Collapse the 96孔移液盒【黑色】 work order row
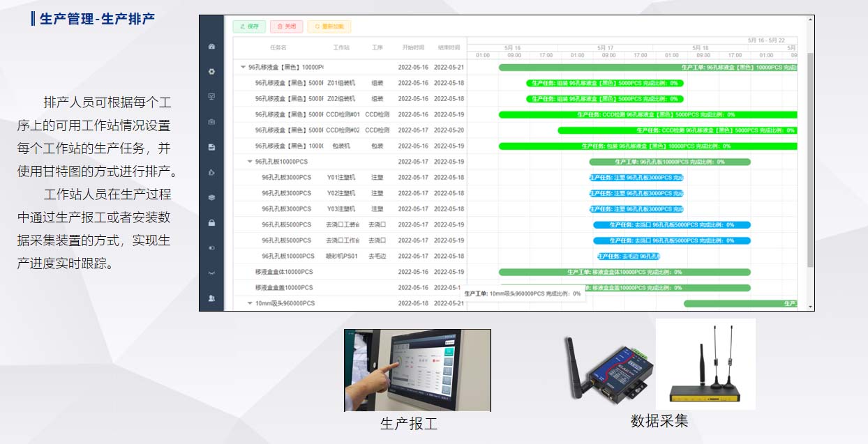This screenshot has height=444, width=868. pyautogui.click(x=243, y=68)
